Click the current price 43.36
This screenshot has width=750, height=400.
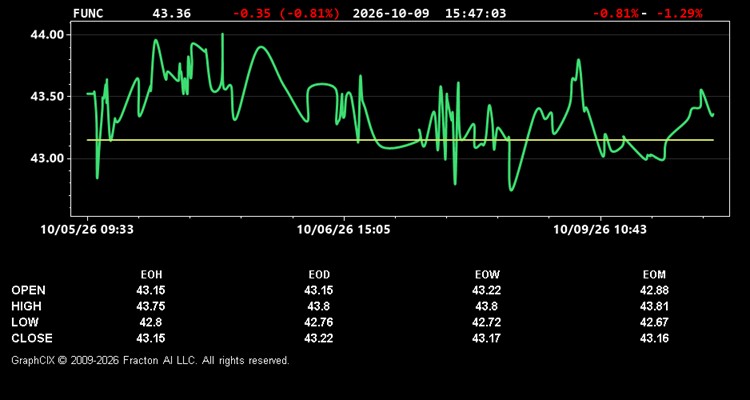(x=171, y=13)
